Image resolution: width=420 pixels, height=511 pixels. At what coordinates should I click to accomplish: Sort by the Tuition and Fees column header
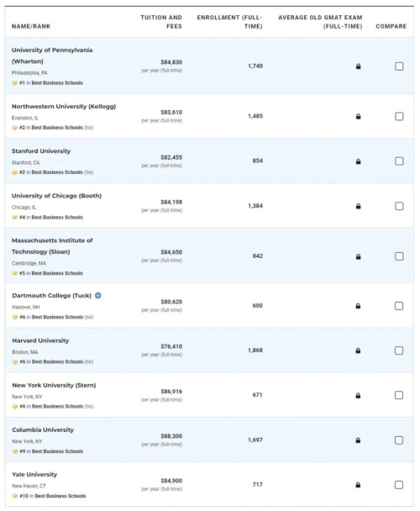coord(161,22)
